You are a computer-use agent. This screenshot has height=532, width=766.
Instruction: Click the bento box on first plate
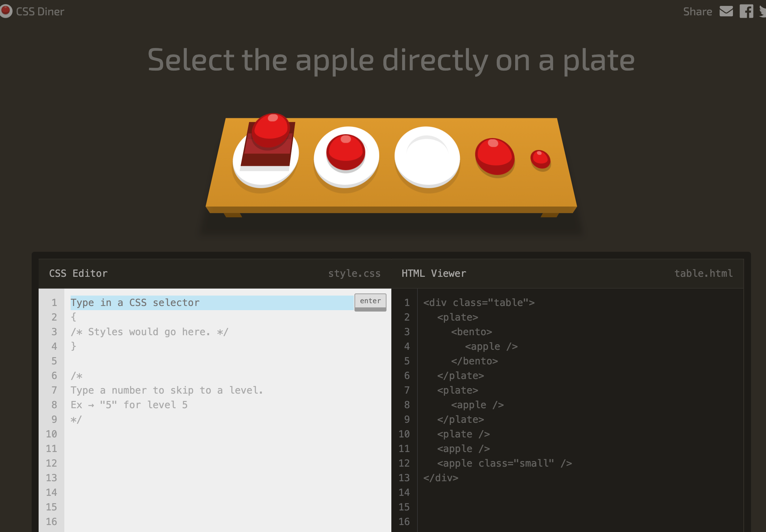(266, 158)
